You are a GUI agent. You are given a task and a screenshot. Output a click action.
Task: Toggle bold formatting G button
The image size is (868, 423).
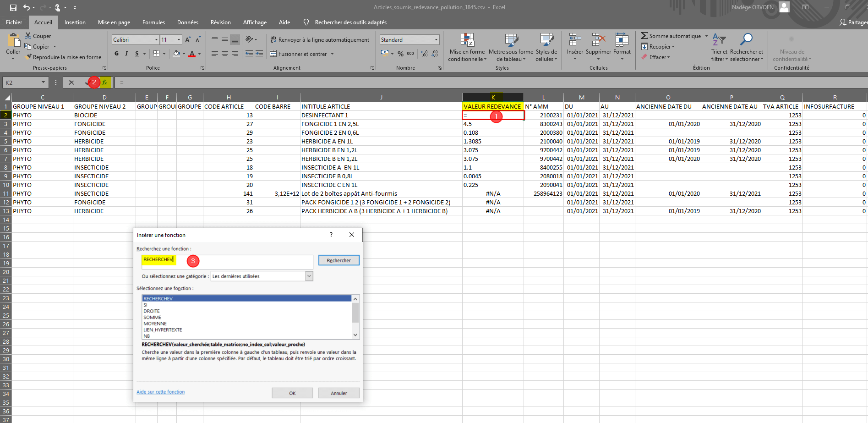[x=116, y=54]
